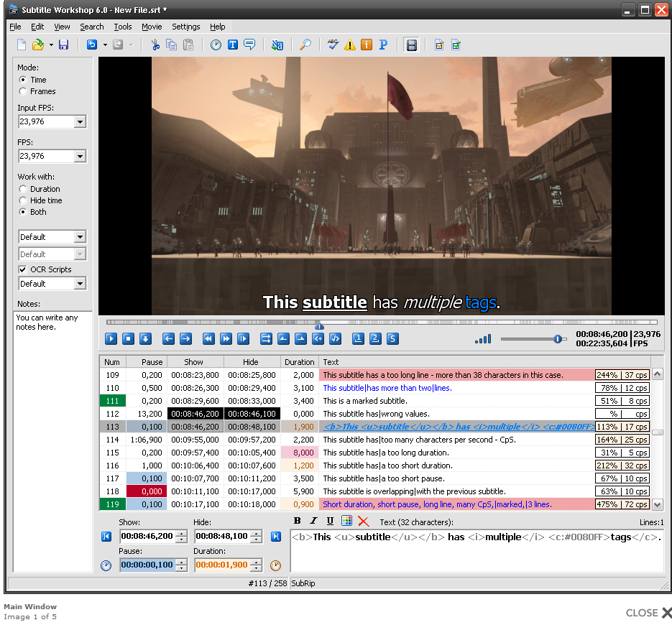Play the video
The width and height of the screenshot is (672, 630).
pos(111,339)
